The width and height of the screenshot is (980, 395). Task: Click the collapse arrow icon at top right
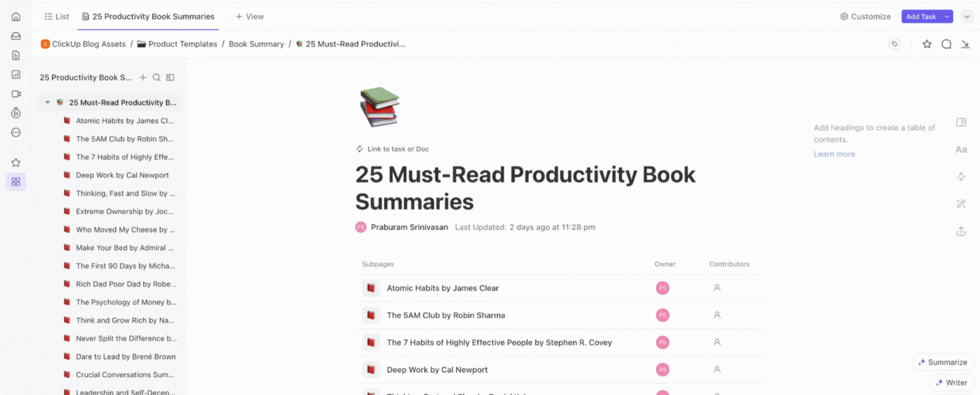966,44
